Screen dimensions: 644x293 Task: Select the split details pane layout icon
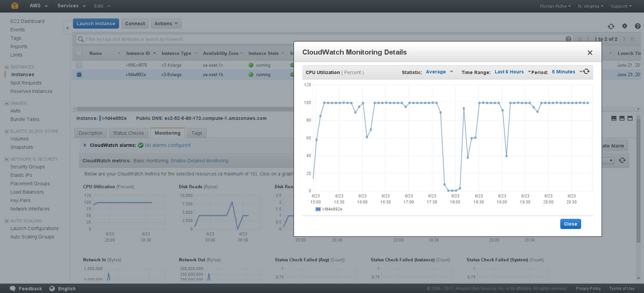tap(622, 118)
